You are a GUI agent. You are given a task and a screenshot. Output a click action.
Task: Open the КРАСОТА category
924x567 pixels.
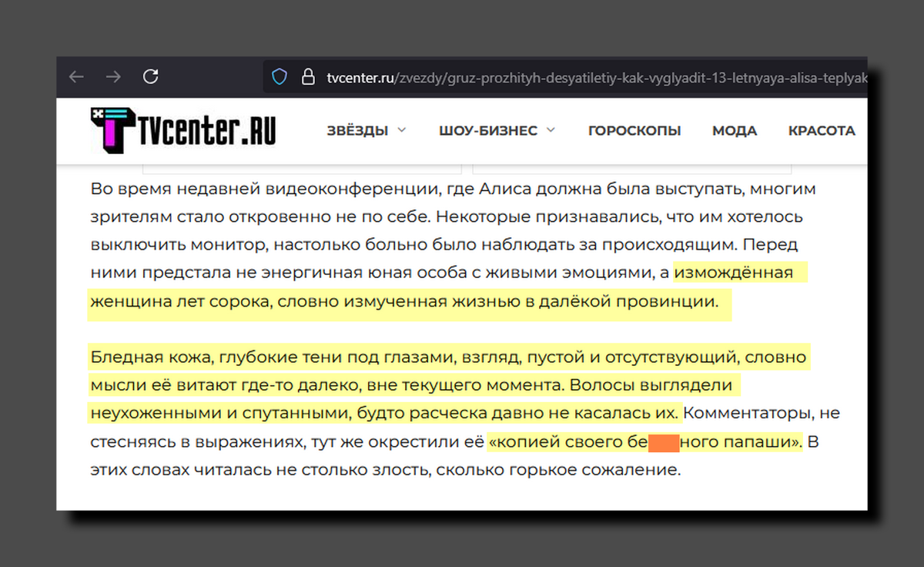point(822,130)
